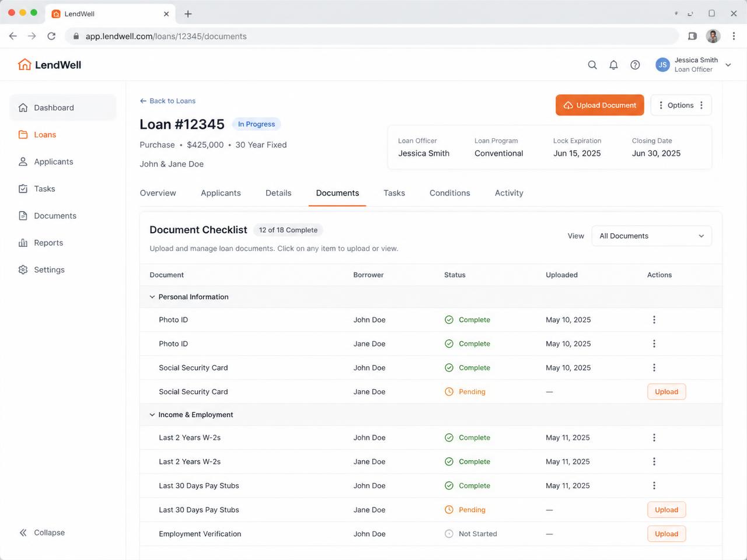Upload Jane Doe's Social Security Card
The height and width of the screenshot is (560, 747).
tap(666, 391)
